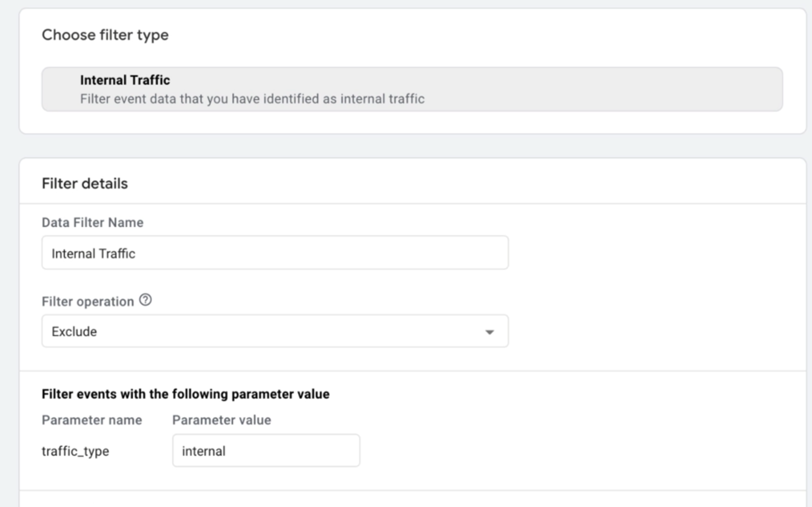812x507 pixels.
Task: Click the Filter operation label text
Action: pyautogui.click(x=88, y=301)
